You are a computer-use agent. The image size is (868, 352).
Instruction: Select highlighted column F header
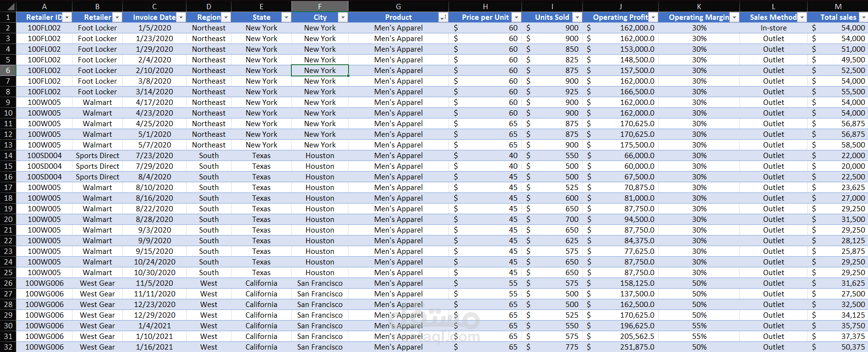pos(320,6)
